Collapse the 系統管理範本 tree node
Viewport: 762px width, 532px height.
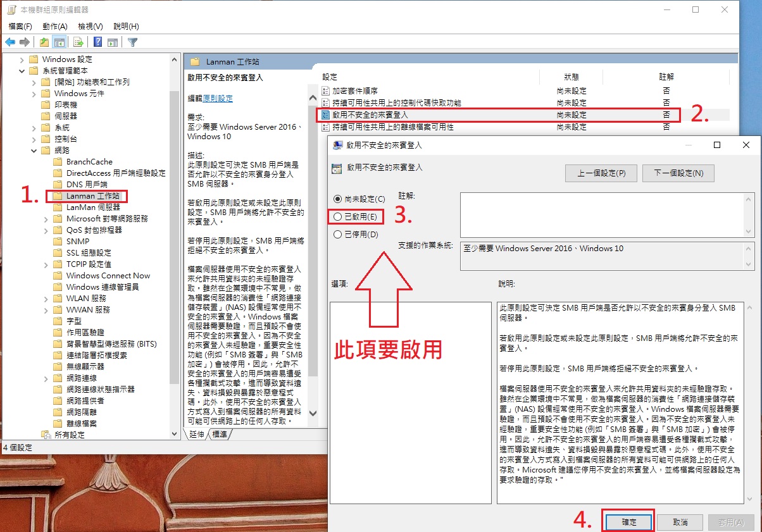point(23,70)
